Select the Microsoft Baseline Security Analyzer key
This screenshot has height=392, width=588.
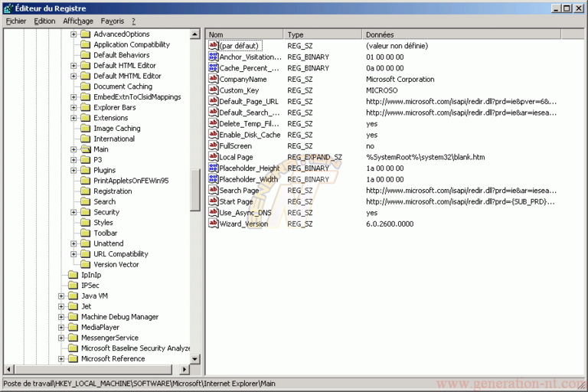pyautogui.click(x=136, y=348)
